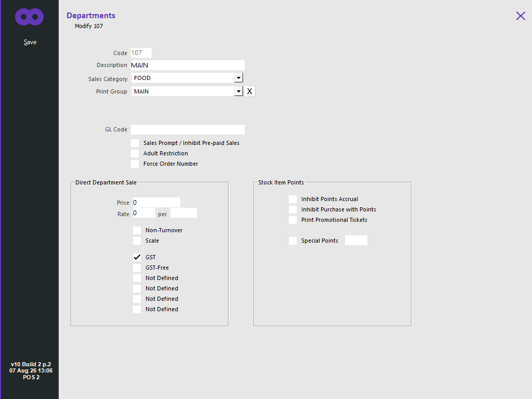532x399 pixels.
Task: Click the 'POS 2' terminal label
Action: pyautogui.click(x=31, y=377)
